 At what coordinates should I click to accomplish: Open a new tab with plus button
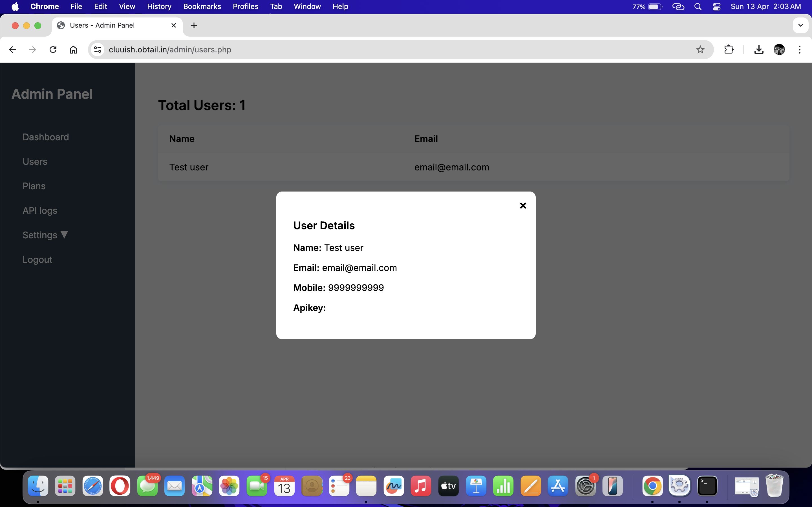tap(194, 25)
